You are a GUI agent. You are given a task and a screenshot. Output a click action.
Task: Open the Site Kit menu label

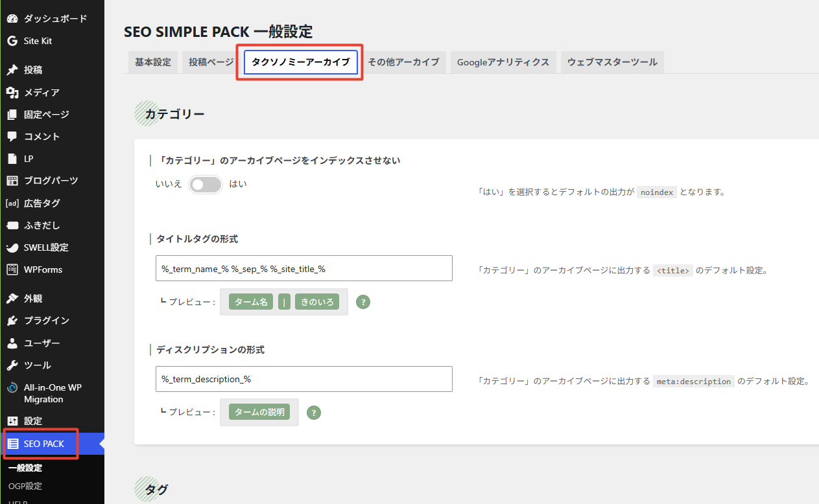pos(38,41)
